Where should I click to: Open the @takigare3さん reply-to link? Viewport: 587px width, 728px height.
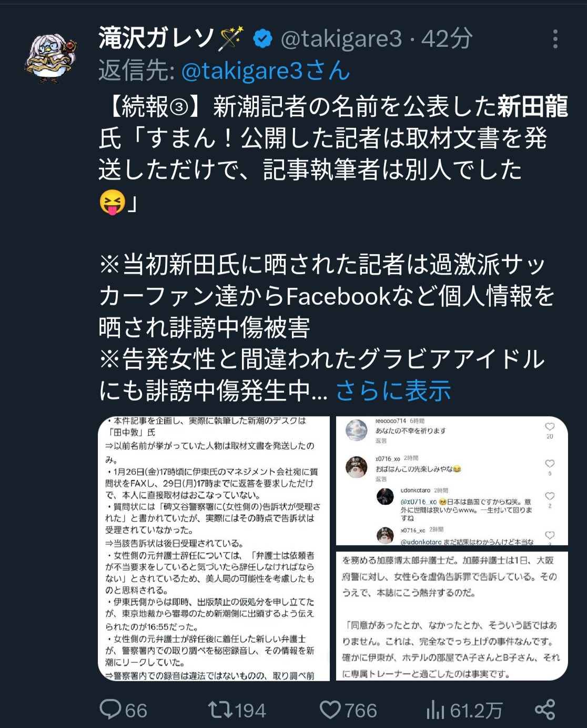point(266,71)
